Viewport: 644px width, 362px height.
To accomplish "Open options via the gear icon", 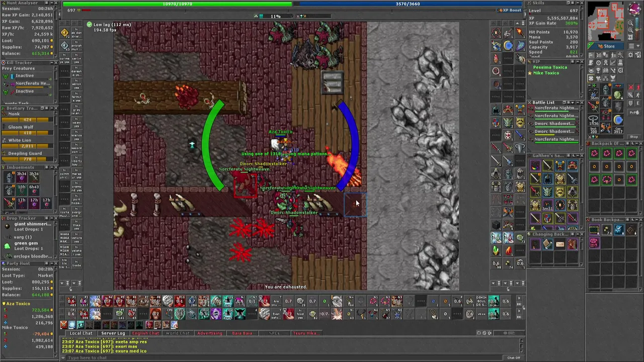I will [630, 54].
